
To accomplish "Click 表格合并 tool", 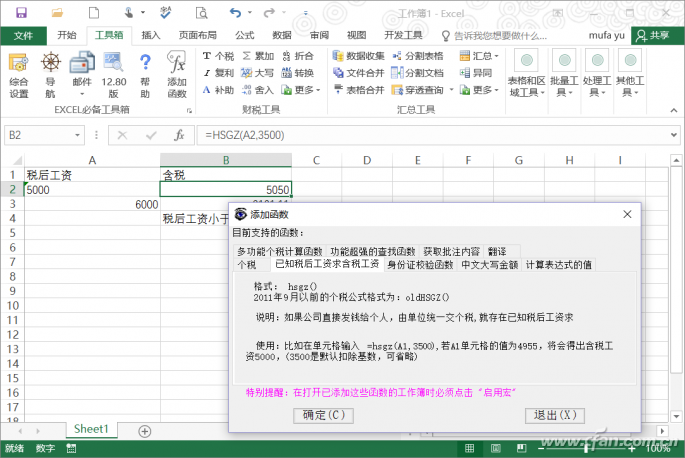I will click(x=359, y=90).
